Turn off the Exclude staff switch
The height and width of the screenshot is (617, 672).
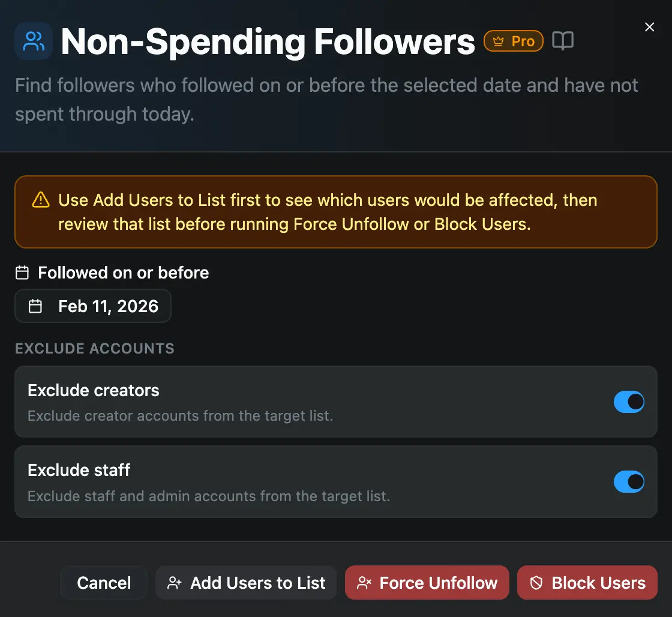tap(629, 481)
